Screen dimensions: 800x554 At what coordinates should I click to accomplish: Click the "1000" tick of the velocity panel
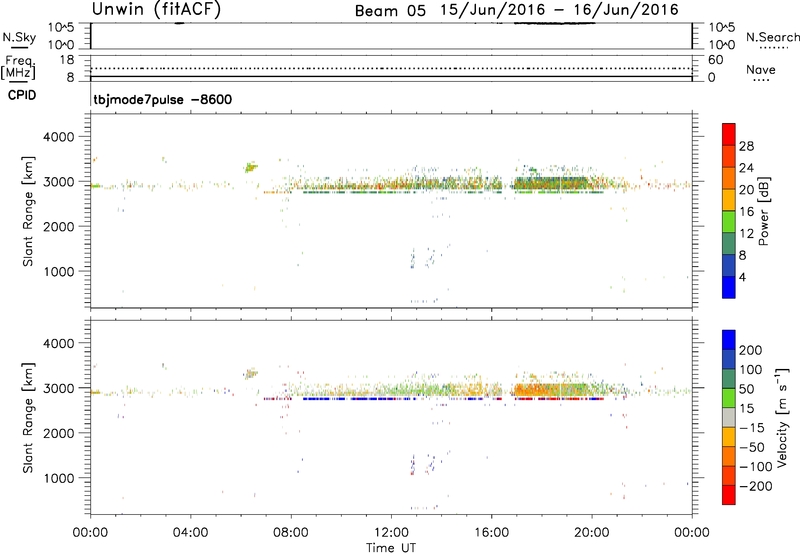[x=59, y=478]
